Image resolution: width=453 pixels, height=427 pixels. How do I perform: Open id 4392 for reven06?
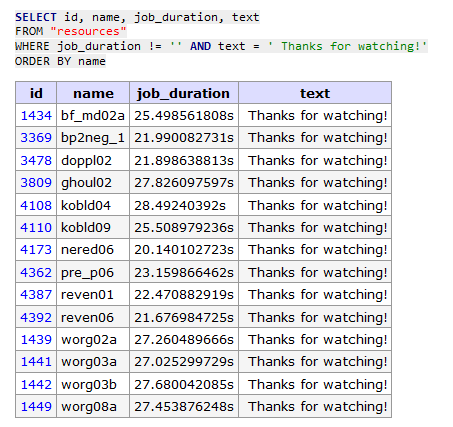pyautogui.click(x=36, y=317)
